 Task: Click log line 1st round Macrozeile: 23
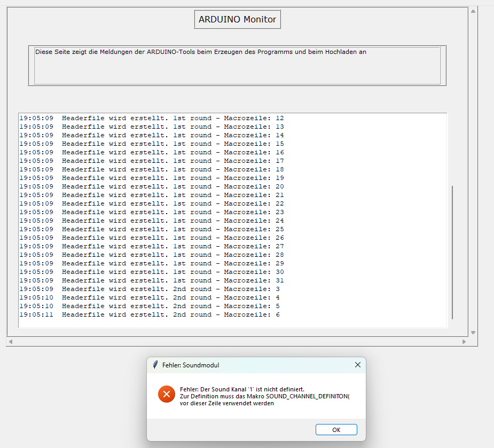[152, 212]
